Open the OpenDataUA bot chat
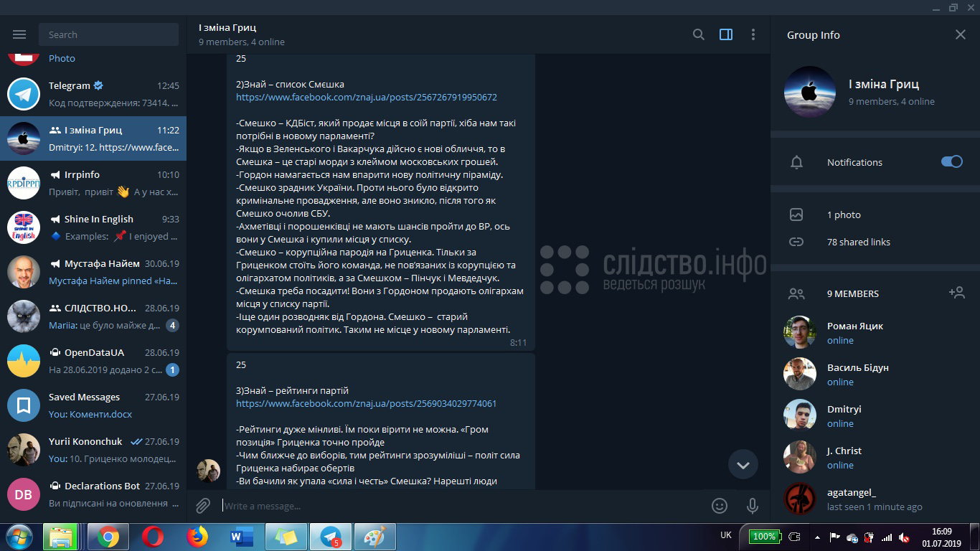The height and width of the screenshot is (551, 980). pos(93,361)
